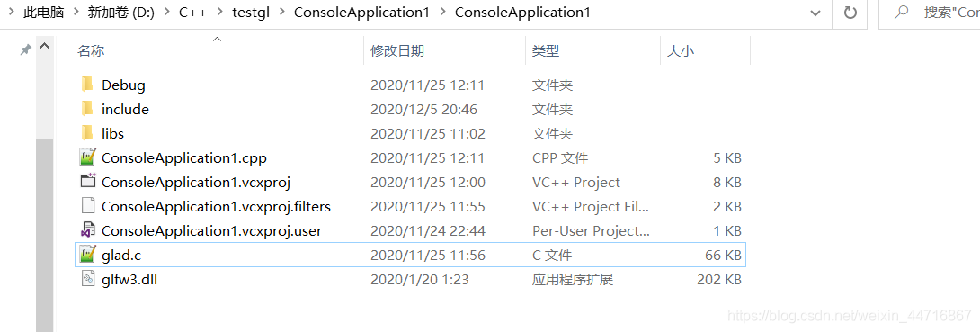This screenshot has width=980, height=332.
Task: Select the Debug folder icon
Action: 87,85
